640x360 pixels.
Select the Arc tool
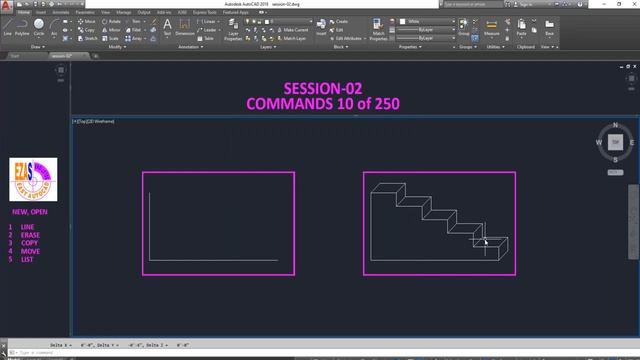[x=54, y=27]
